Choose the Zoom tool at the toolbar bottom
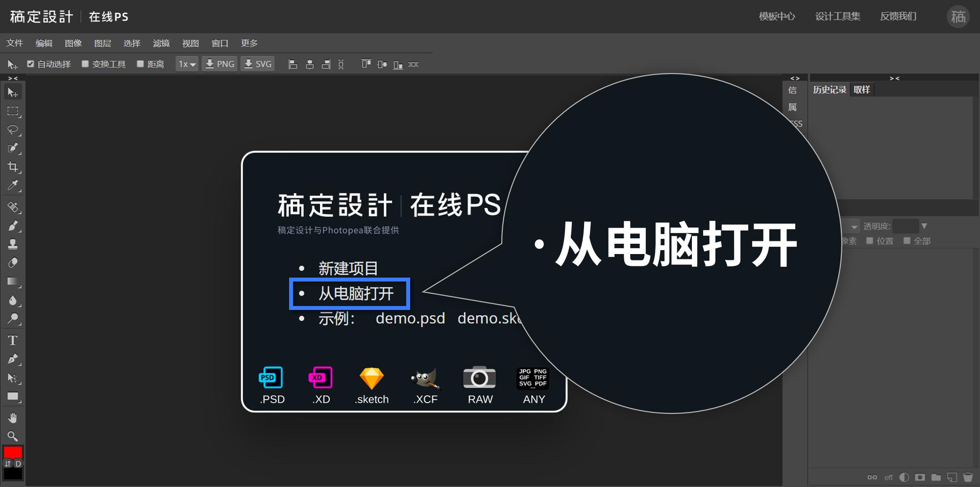The height and width of the screenshot is (487, 980). click(x=13, y=436)
